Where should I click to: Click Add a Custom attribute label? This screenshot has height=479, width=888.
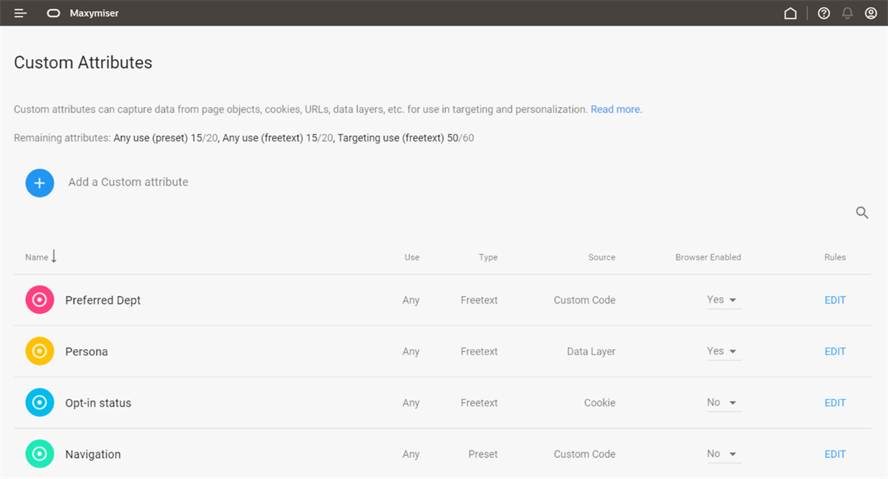128,182
